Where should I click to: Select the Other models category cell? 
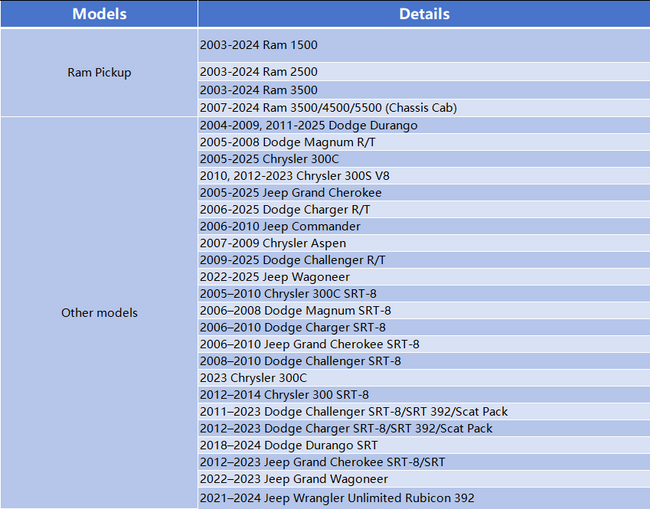tap(99, 313)
